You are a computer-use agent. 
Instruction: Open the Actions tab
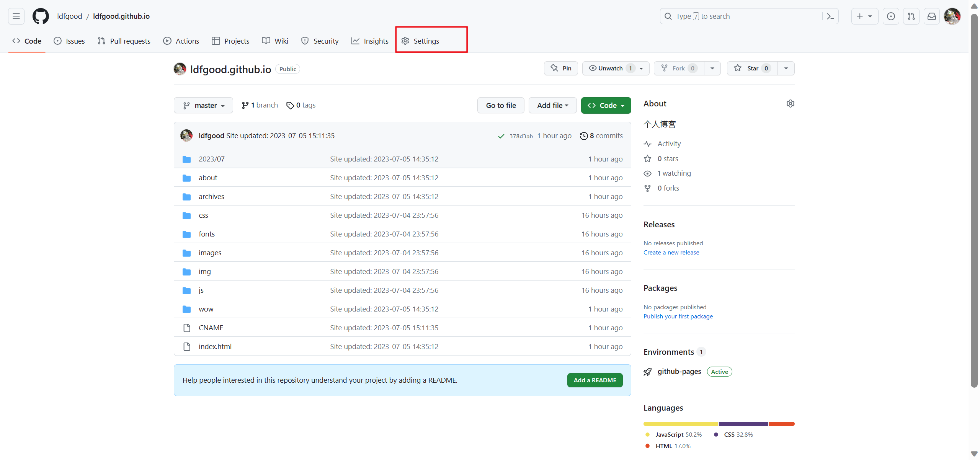[x=181, y=41]
